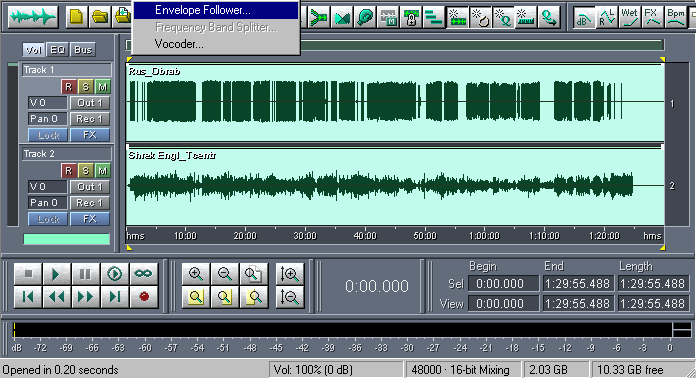The image size is (696, 378).
Task: Show Bpm tempo envelopes icon
Action: 676,18
